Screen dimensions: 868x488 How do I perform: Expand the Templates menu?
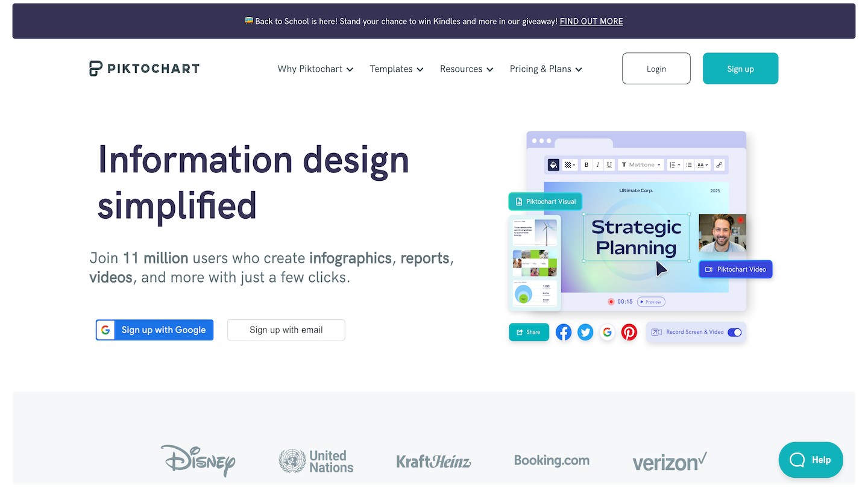[x=397, y=69]
